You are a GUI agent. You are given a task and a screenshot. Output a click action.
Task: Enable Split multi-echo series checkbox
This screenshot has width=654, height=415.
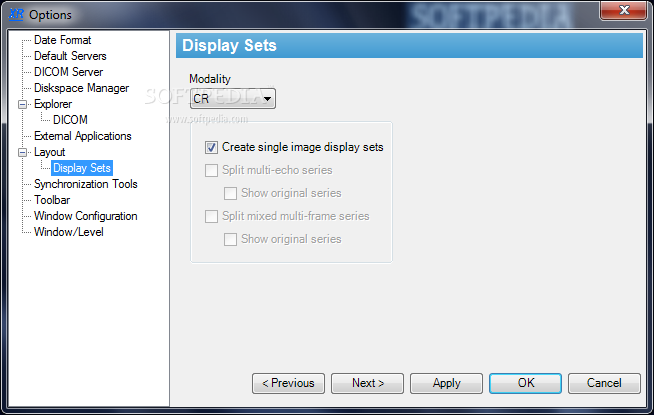pos(211,170)
